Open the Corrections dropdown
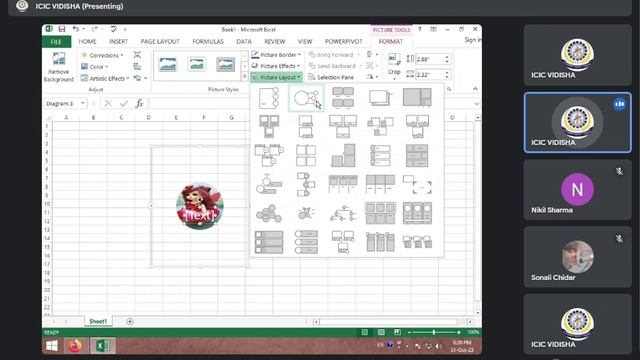This screenshot has height=360, width=640. 102,55
